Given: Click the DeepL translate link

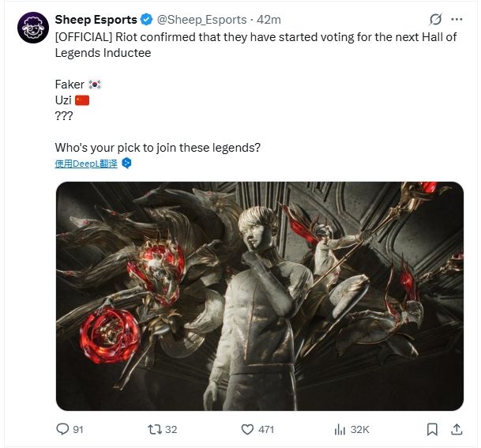Looking at the screenshot, I should tap(85, 164).
